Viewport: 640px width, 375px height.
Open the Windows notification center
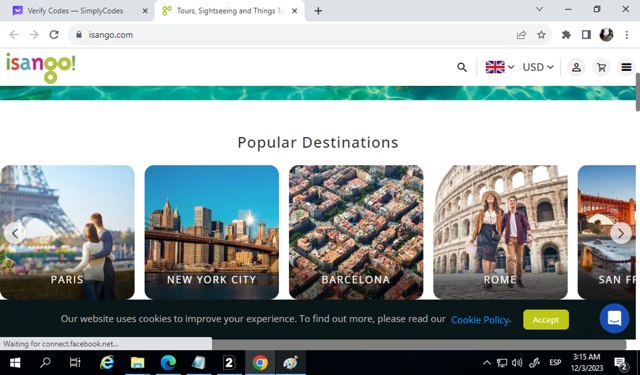[620, 363]
